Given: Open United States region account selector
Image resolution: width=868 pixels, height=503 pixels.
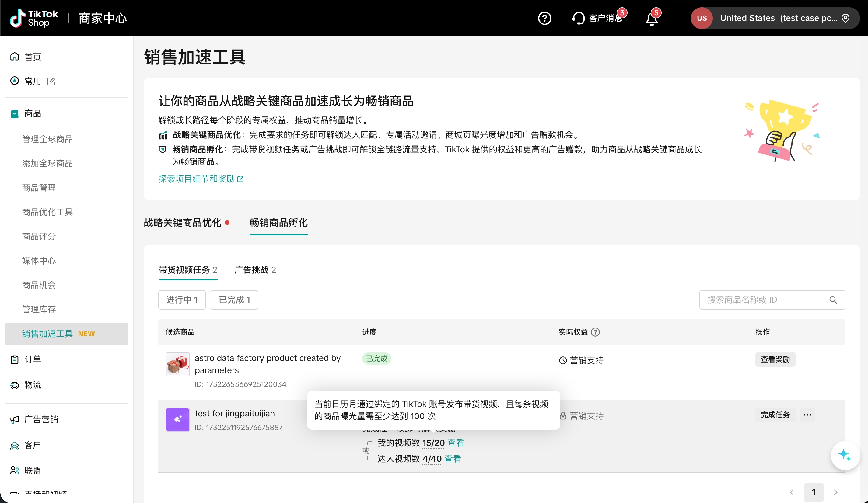Looking at the screenshot, I should (775, 18).
